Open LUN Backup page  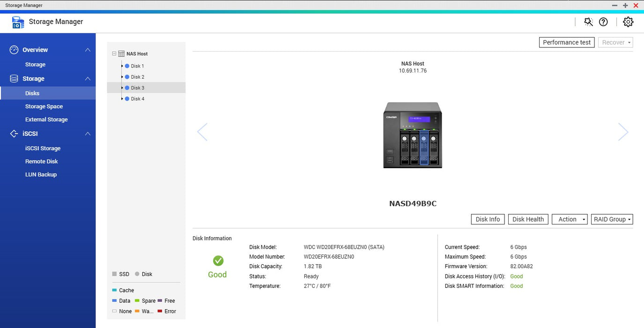pos(41,175)
